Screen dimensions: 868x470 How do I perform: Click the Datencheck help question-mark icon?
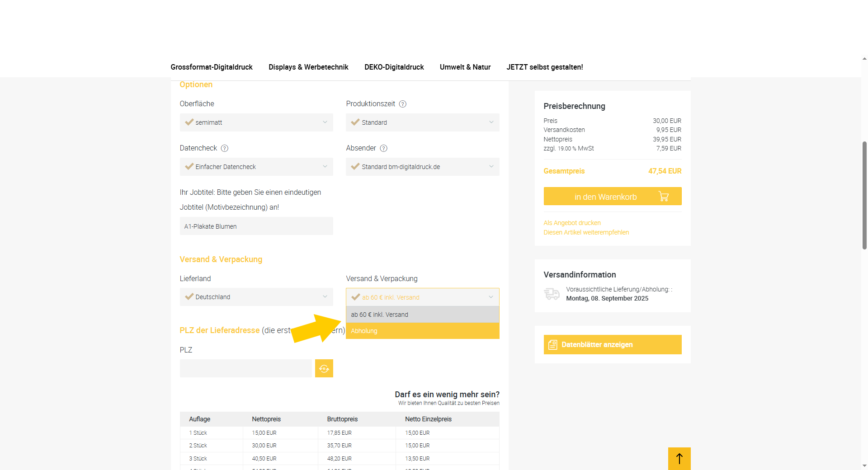(224, 148)
